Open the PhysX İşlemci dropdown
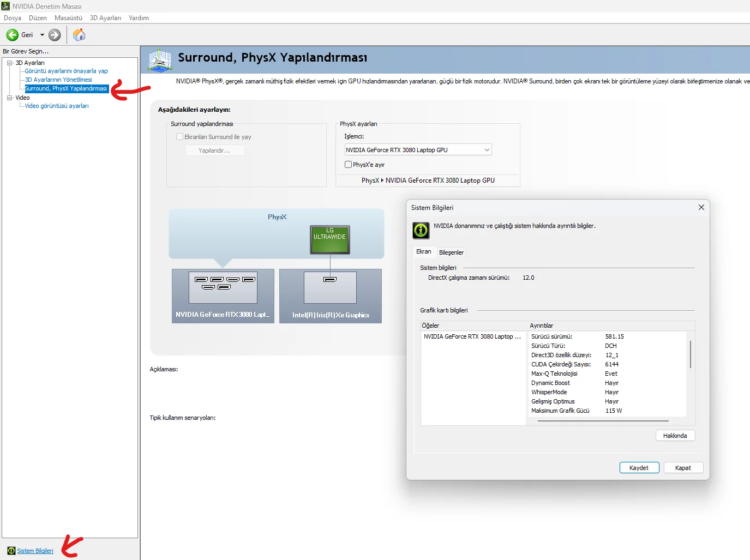750x560 pixels. tap(418, 150)
